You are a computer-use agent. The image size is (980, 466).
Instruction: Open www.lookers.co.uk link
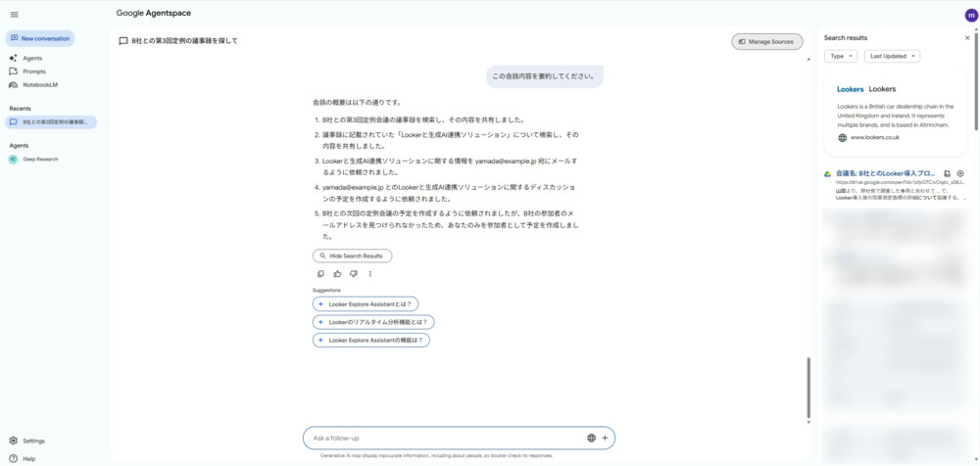pos(874,137)
